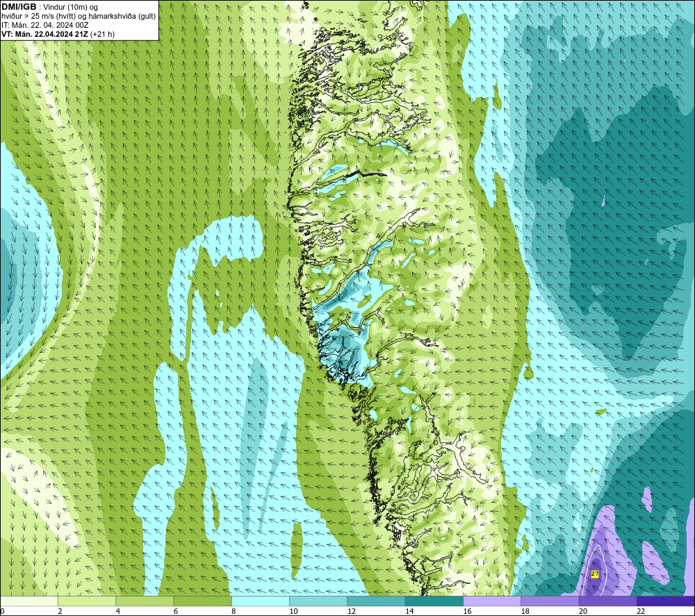Click the legend scale label '4'
Viewport: 695px width, 616px height.
(118, 611)
